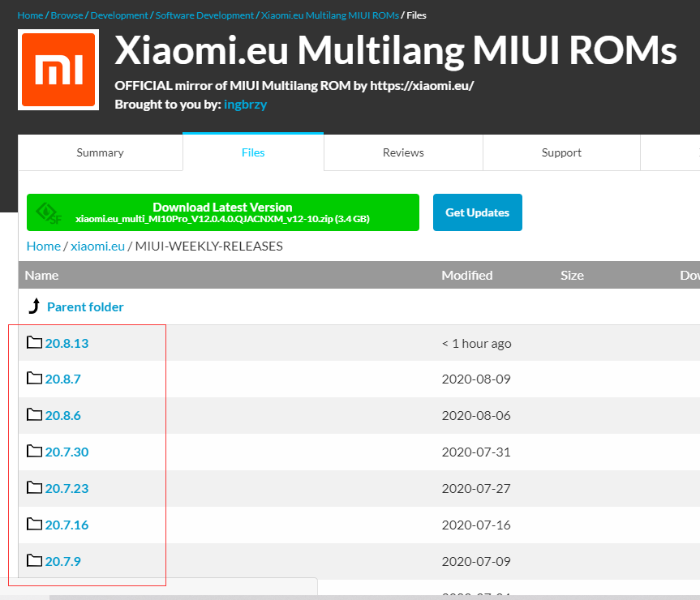
Task: Open xiaomi.eu folder in files path
Action: click(98, 246)
